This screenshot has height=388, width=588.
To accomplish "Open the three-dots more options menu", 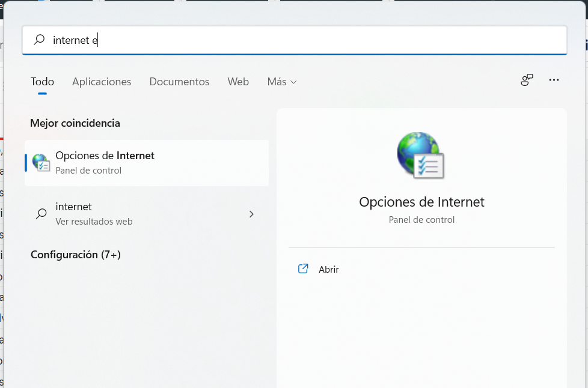I will pos(554,80).
